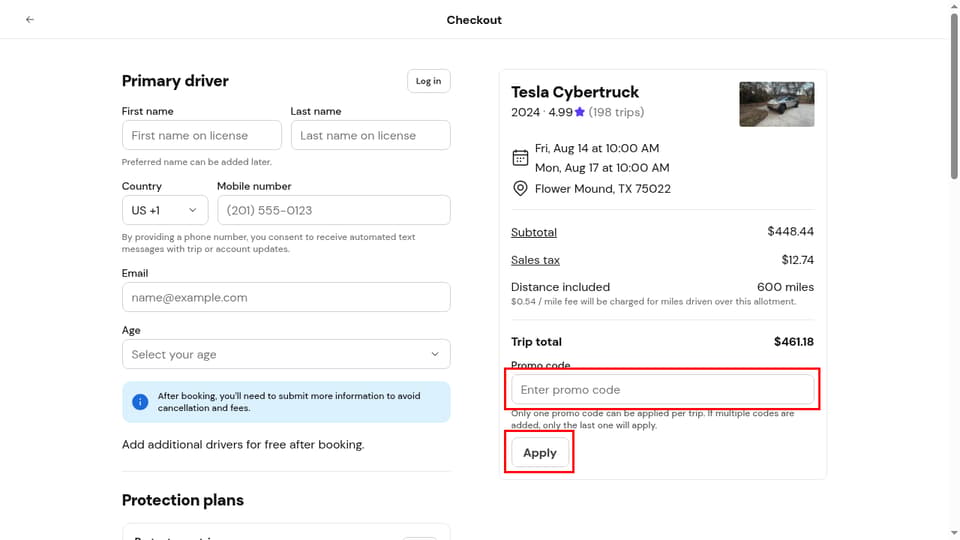Click the (198 trips) review count
The width and height of the screenshot is (960, 540).
(x=616, y=112)
